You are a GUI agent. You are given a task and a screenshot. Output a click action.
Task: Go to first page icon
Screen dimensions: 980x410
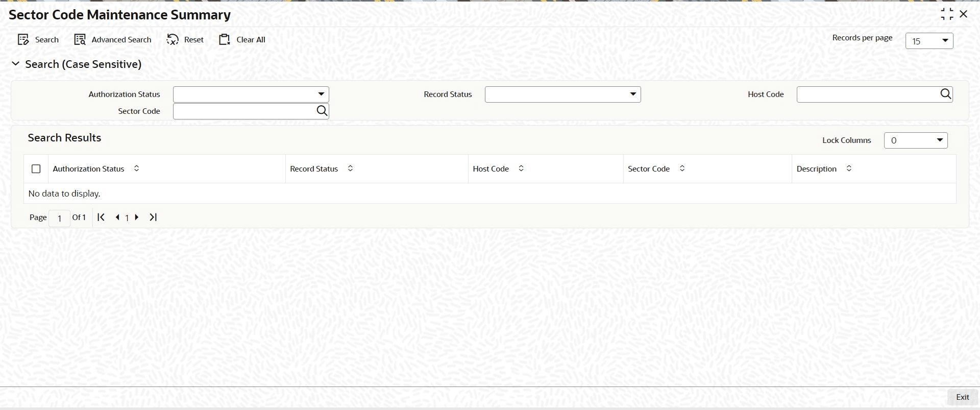pos(101,217)
